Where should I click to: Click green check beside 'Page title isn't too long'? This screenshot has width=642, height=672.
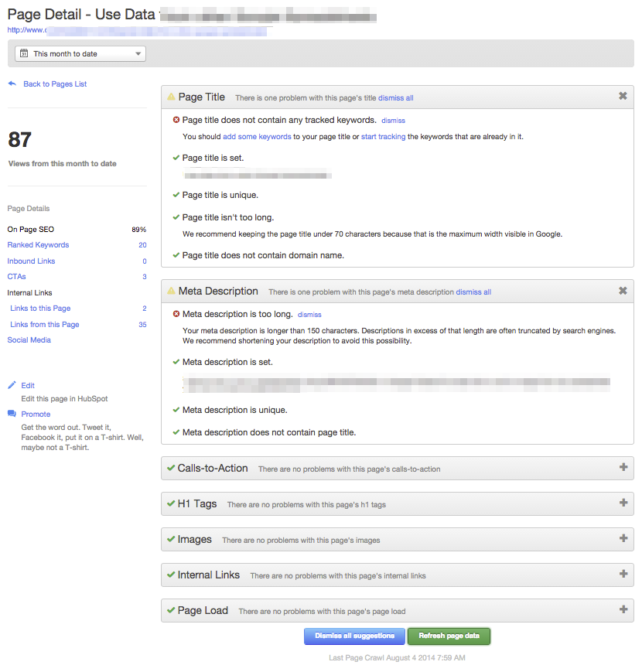coord(176,217)
